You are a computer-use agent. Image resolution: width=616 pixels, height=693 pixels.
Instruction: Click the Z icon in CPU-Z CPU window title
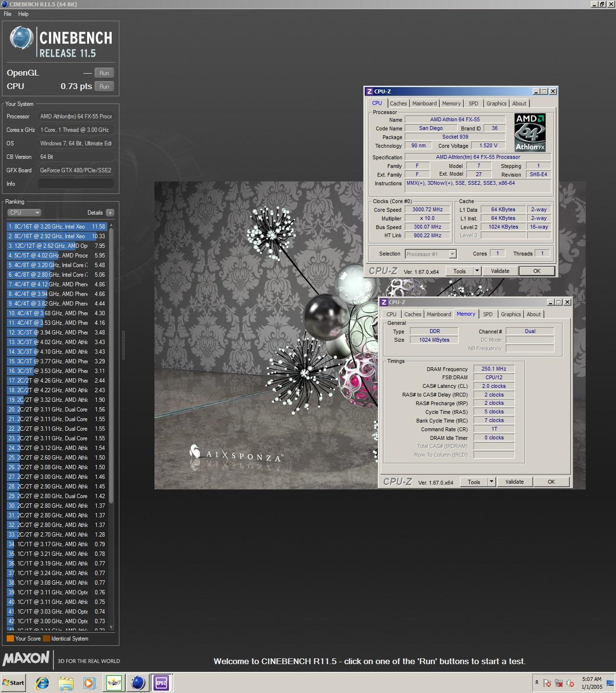tap(370, 91)
